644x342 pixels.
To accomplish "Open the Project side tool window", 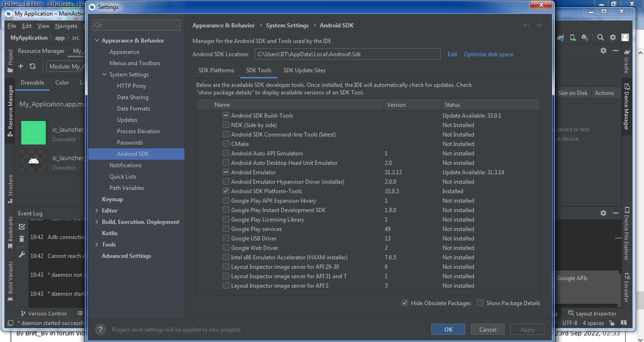I will pos(10,61).
